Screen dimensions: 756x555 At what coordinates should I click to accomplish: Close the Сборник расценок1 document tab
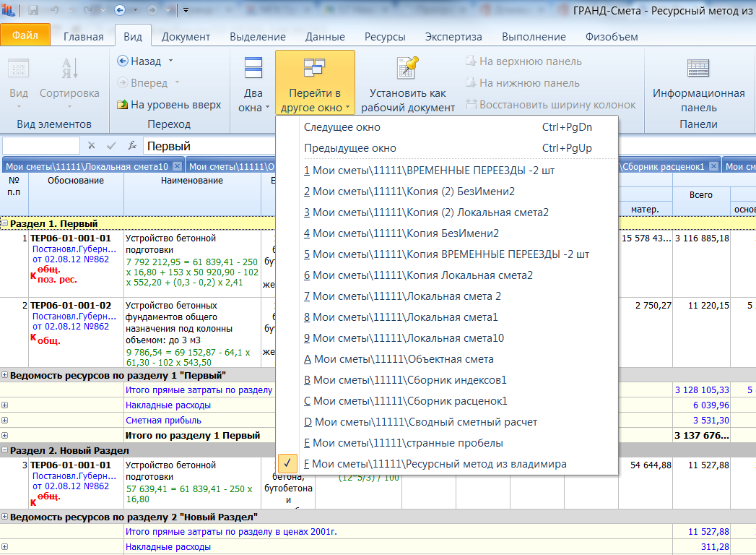713,166
